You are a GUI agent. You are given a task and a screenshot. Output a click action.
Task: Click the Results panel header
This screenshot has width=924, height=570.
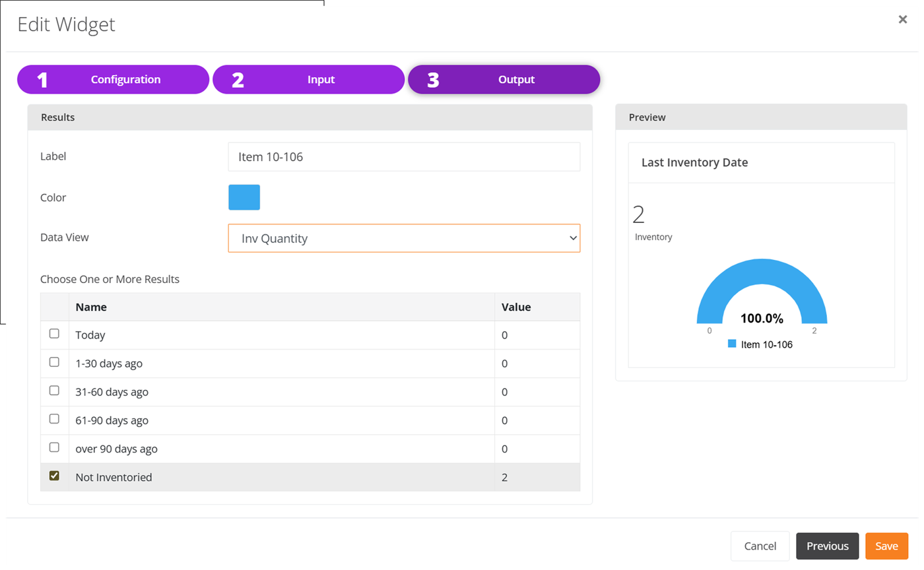pyautogui.click(x=310, y=117)
